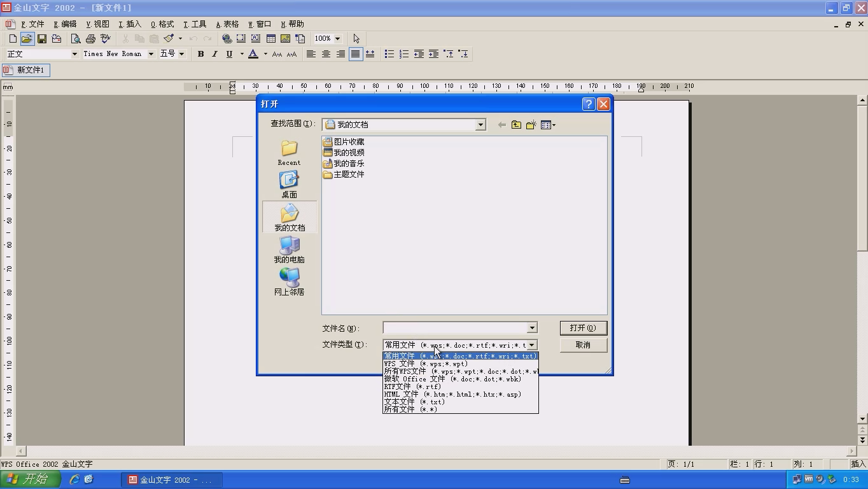This screenshot has width=868, height=489.
Task: Click the New document icon in toolbar
Action: 13,39
